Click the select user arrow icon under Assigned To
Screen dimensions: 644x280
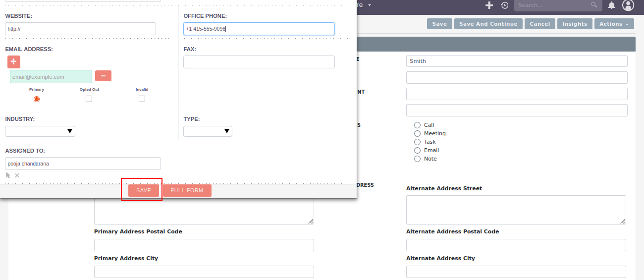click(8, 175)
